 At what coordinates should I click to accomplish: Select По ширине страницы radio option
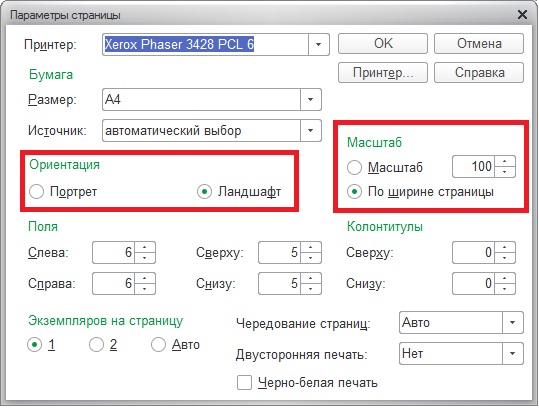pyautogui.click(x=354, y=191)
